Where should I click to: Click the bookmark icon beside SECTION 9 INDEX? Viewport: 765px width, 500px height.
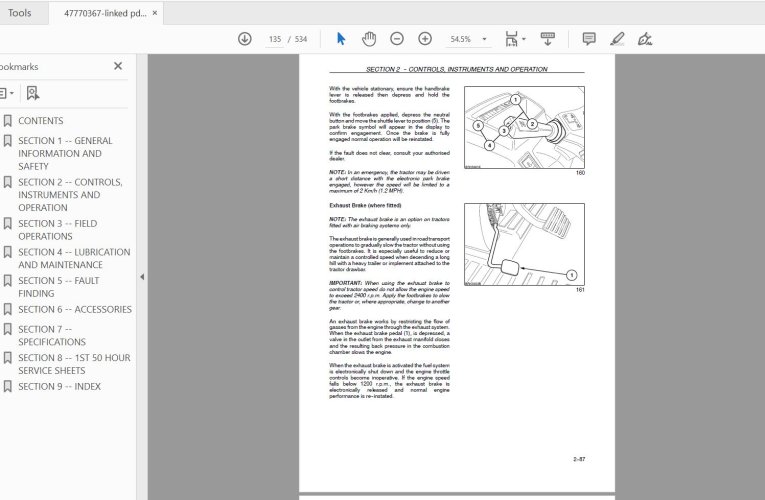click(x=7, y=386)
